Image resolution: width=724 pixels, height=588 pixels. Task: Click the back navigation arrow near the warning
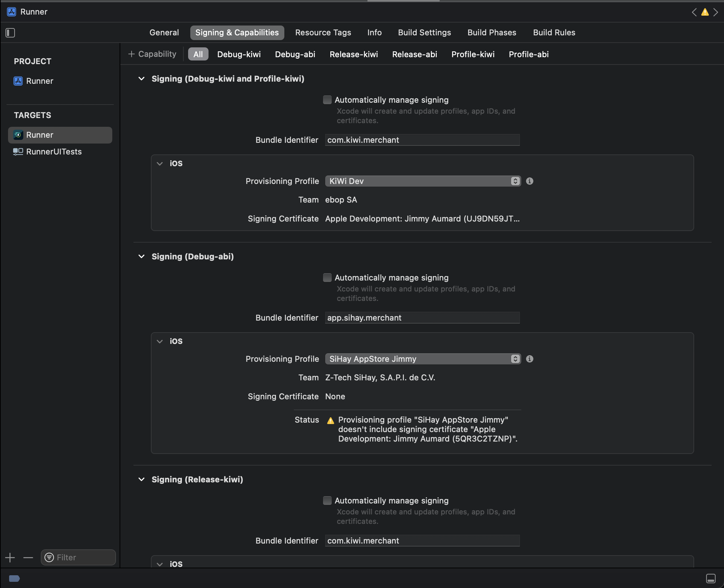coord(694,12)
